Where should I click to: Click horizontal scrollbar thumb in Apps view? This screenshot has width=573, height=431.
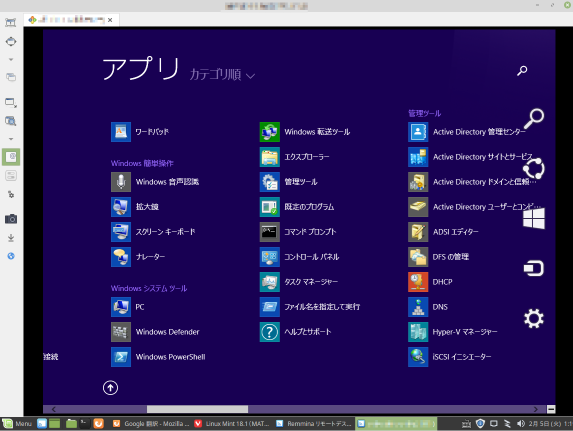(x=197, y=409)
